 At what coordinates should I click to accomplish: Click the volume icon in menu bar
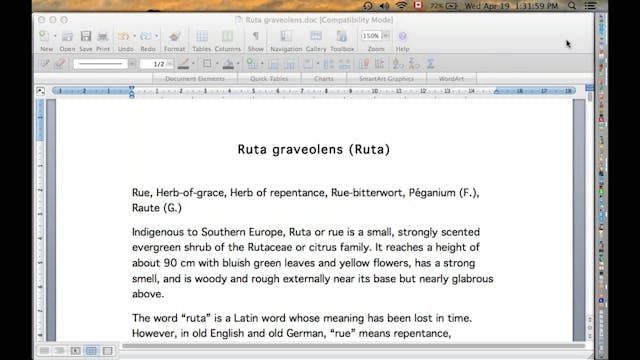click(x=384, y=6)
